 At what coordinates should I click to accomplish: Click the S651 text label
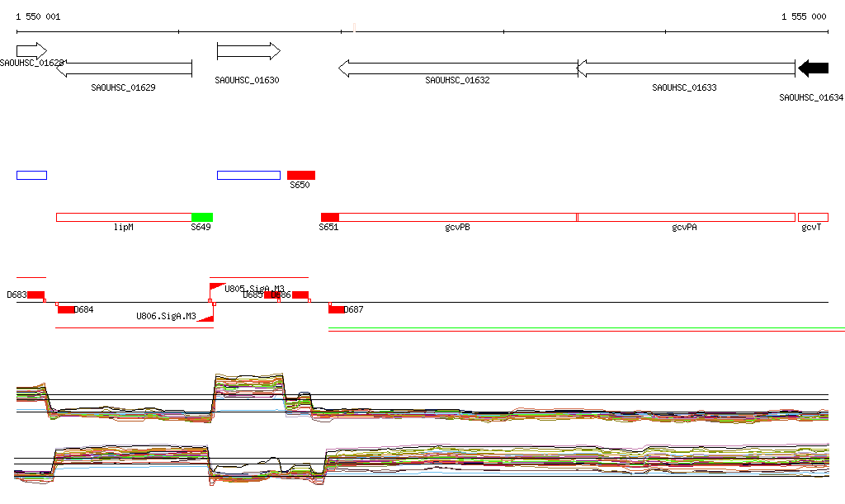pos(328,227)
